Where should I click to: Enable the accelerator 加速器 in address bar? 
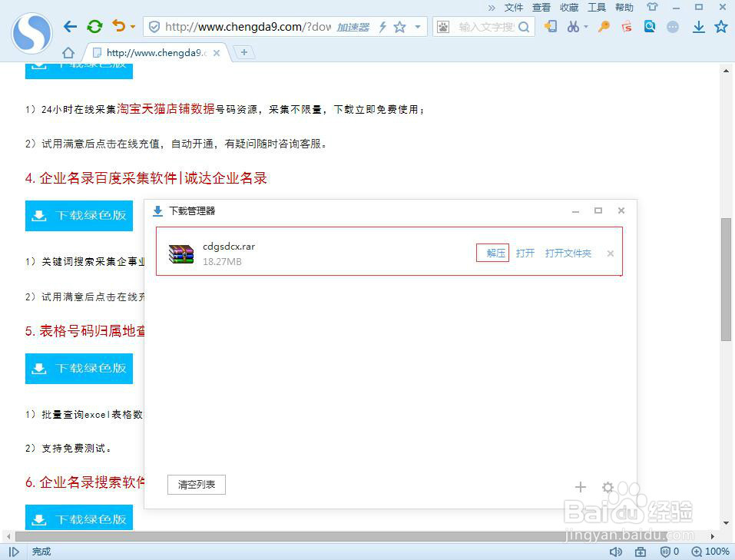[x=353, y=27]
